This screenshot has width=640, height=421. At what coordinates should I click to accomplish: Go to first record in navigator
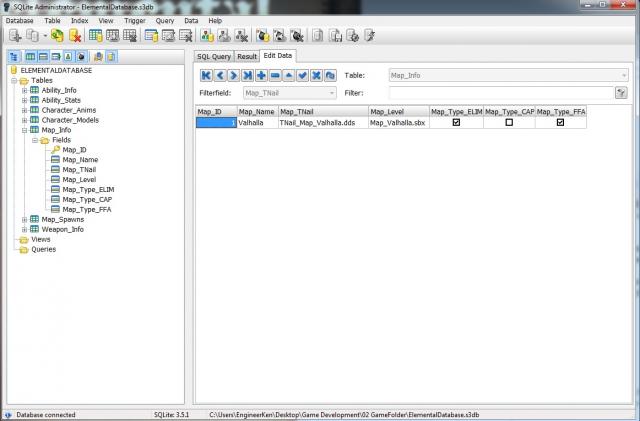click(206, 75)
